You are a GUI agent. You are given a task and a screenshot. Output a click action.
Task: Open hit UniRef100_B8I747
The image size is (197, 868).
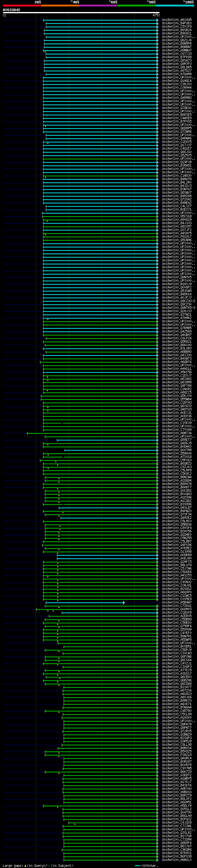(x=177, y=846)
